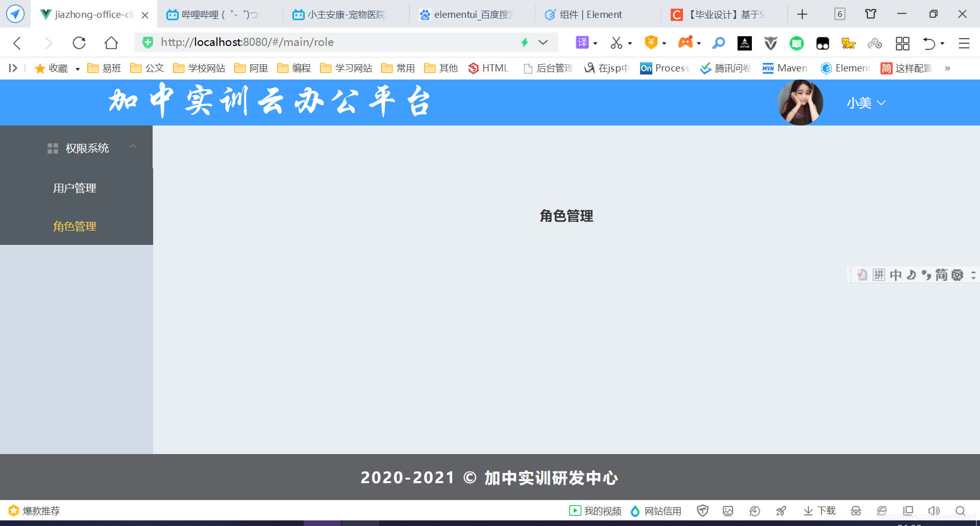This screenshot has height=526, width=980.
Task: Toggle the IME punctuation mode
Action: pos(926,275)
